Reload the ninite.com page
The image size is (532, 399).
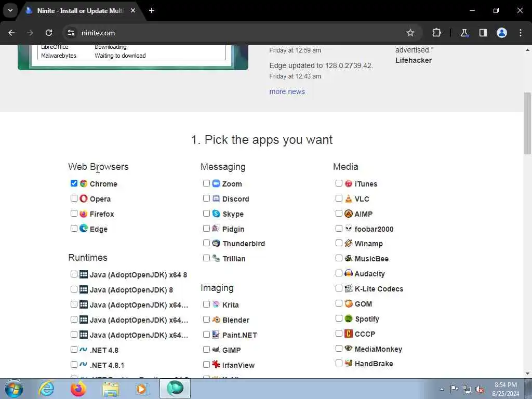pos(49,33)
